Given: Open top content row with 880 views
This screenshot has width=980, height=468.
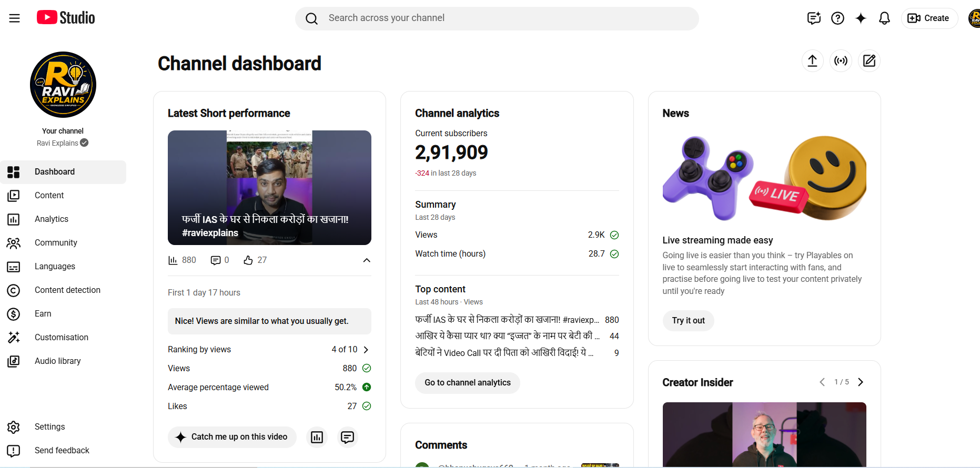Looking at the screenshot, I should click(517, 320).
